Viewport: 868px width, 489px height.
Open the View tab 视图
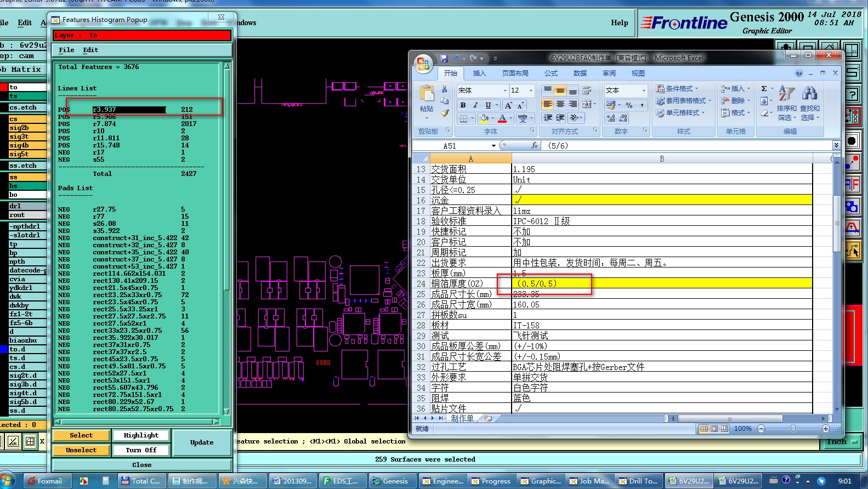coord(638,73)
